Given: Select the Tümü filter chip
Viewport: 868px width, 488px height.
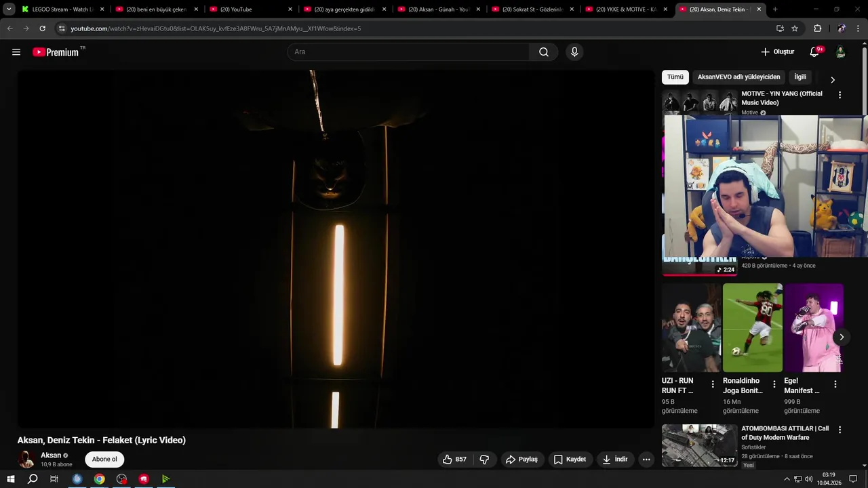Looking at the screenshot, I should point(675,77).
